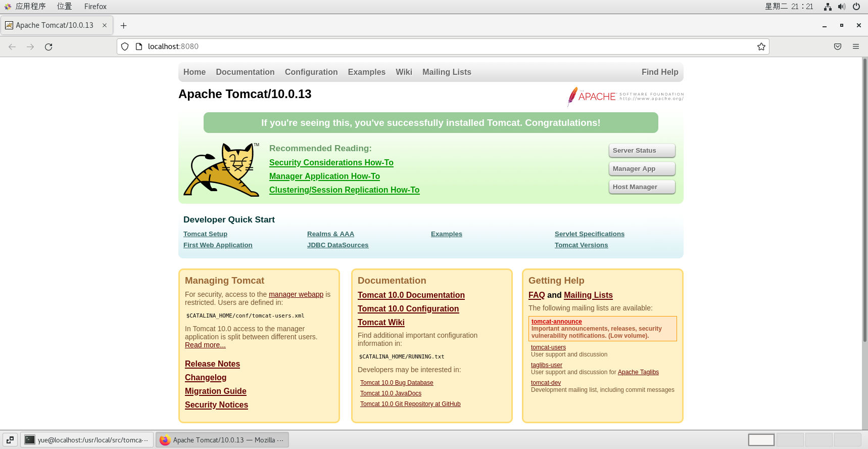This screenshot has height=449, width=868.
Task: Open Tomcat Versions link
Action: pos(581,245)
